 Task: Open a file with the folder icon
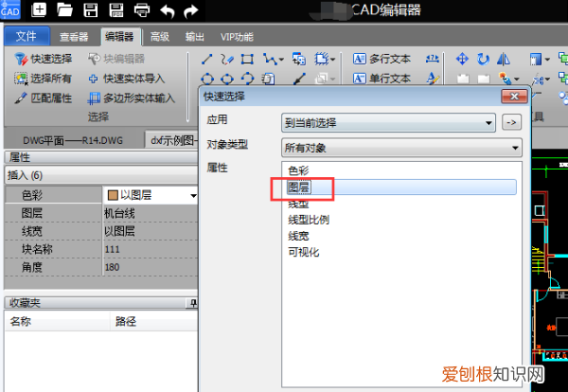point(64,10)
